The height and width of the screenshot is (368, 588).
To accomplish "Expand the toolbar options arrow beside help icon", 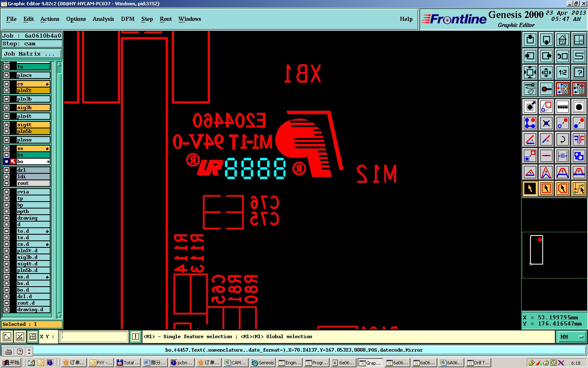I will [x=29, y=351].
